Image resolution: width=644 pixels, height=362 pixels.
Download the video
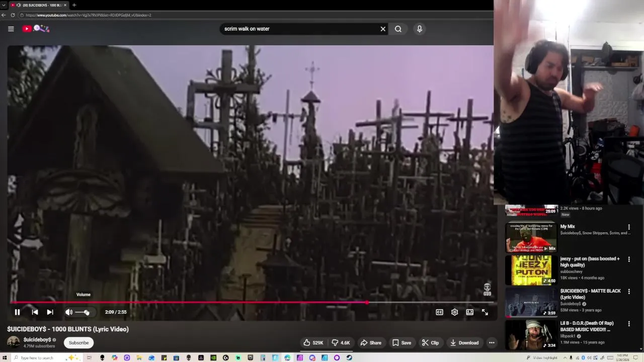pyautogui.click(x=464, y=343)
